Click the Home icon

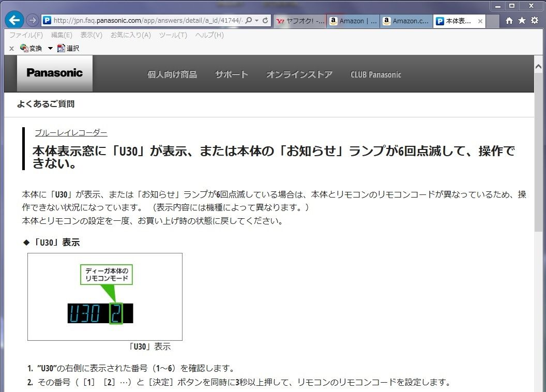pyautogui.click(x=509, y=21)
